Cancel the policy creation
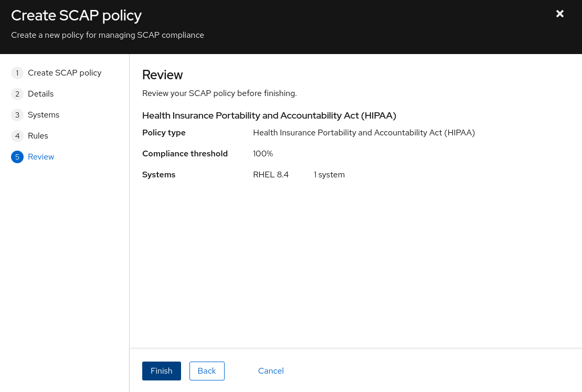This screenshot has width=582, height=392. 271,371
